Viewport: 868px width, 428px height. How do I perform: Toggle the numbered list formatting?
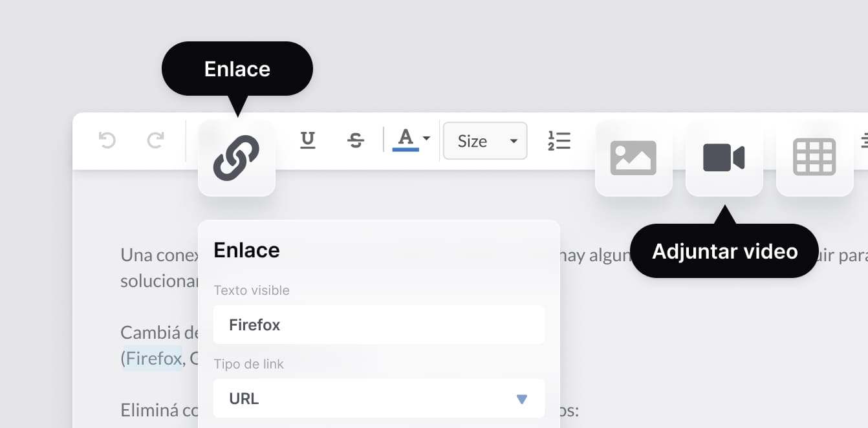pos(559,140)
